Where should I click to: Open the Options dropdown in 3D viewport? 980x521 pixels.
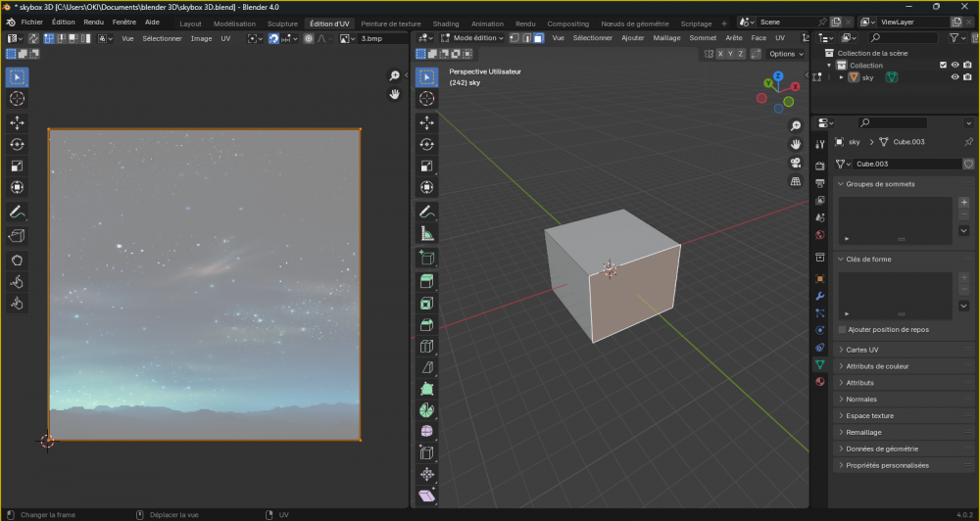[786, 54]
